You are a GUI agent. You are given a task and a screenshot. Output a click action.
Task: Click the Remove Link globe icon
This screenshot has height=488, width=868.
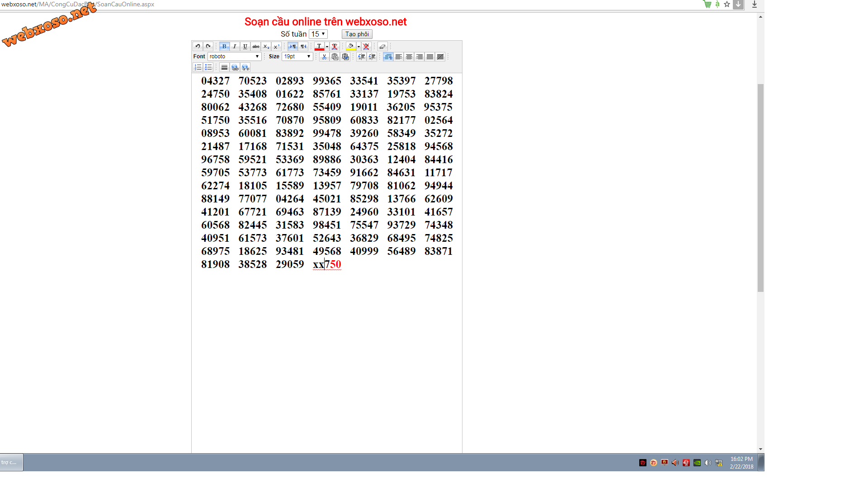click(245, 67)
